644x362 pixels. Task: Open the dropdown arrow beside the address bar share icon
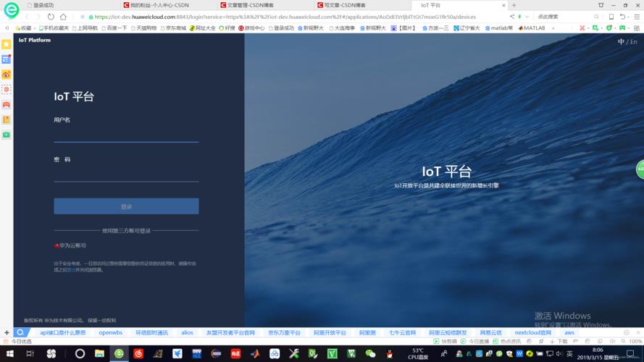(x=527, y=17)
